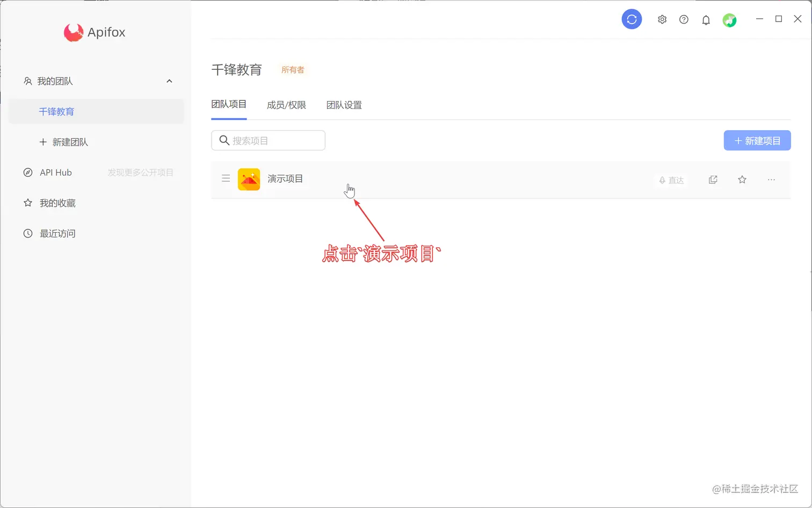Click 发现更多公开项目 hint text
812x508 pixels.
click(x=140, y=173)
